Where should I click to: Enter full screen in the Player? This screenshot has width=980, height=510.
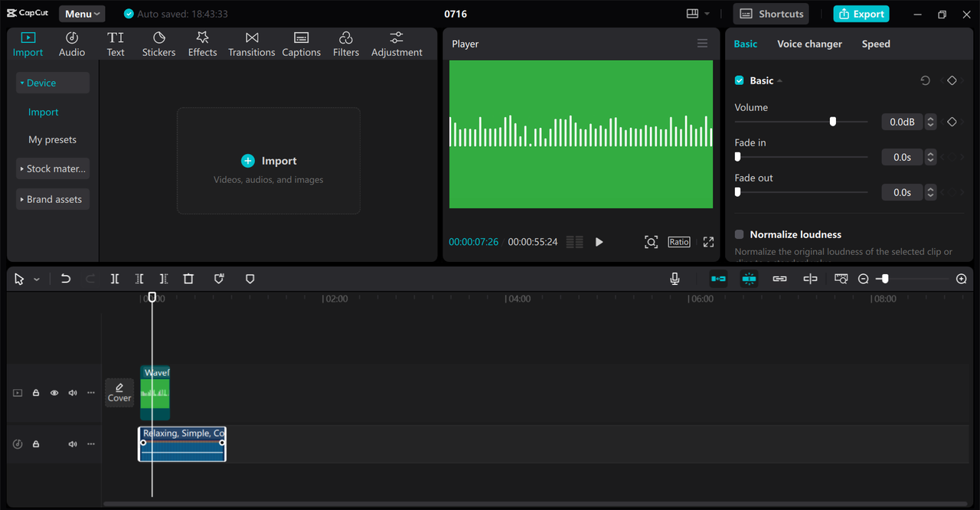[708, 242]
